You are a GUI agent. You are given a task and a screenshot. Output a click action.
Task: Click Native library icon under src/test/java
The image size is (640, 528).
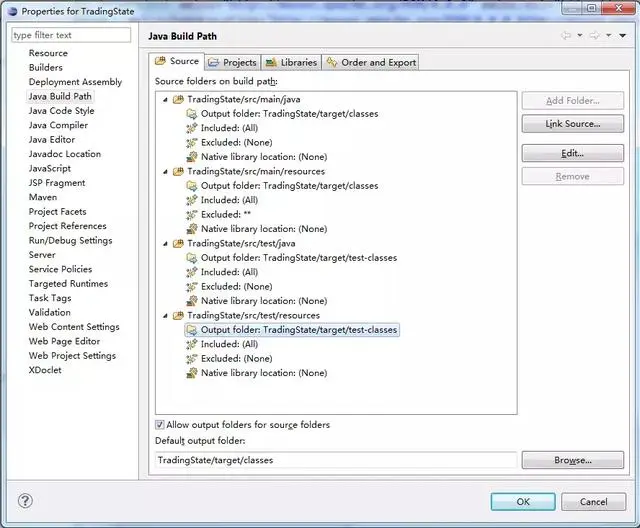(x=192, y=301)
